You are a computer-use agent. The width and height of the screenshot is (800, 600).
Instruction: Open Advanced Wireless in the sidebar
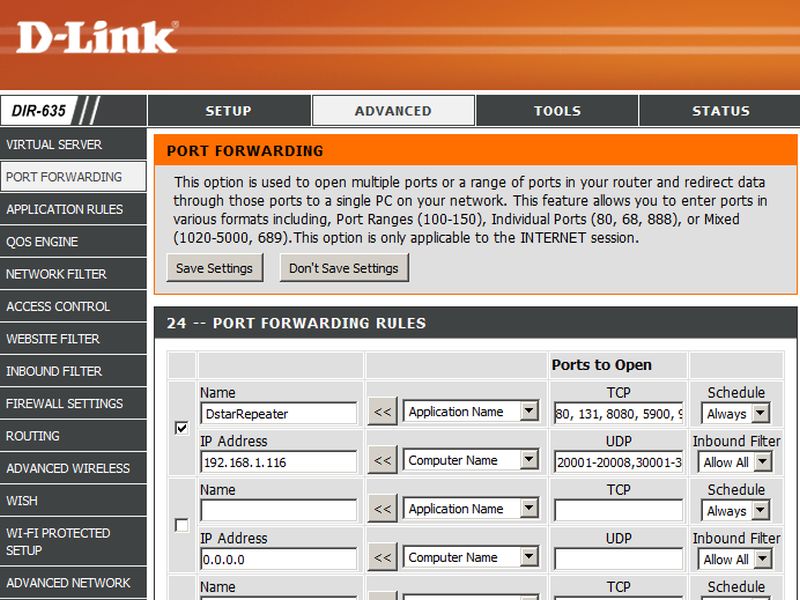[x=73, y=468]
